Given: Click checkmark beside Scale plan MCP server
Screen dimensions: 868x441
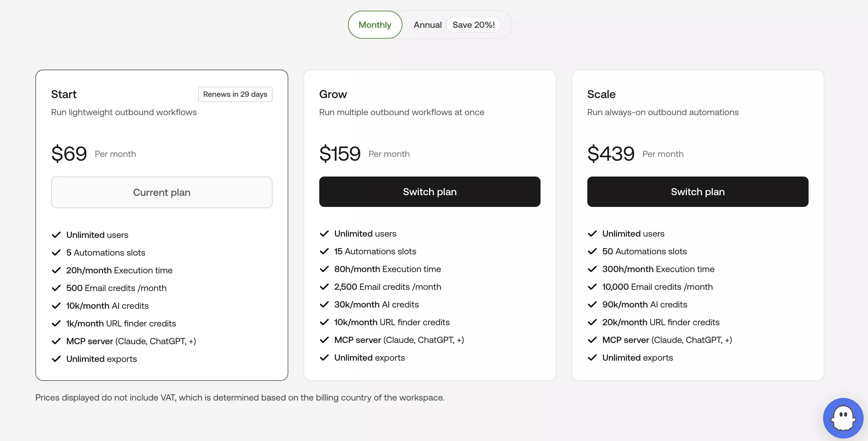Looking at the screenshot, I should point(592,339).
